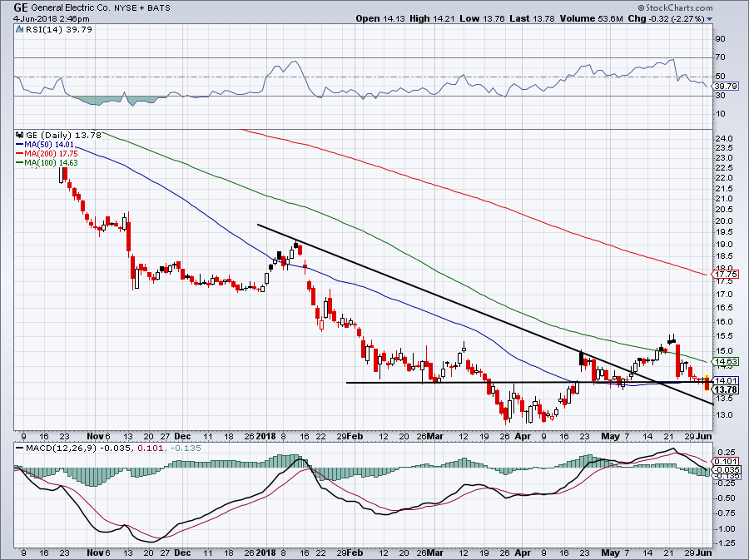Select the red 0.101 MACD signal legend value
This screenshot has width=749, height=560.
149,448
